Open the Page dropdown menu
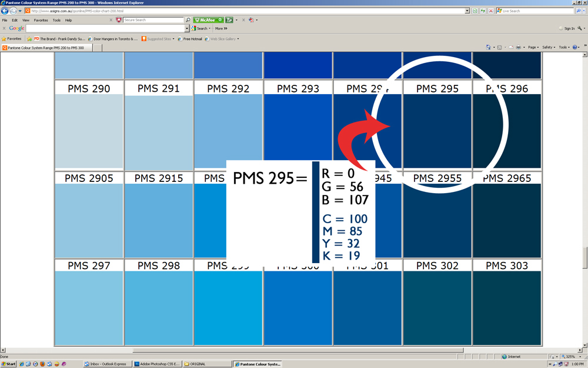Screen dimensions: 588x368 (533, 47)
